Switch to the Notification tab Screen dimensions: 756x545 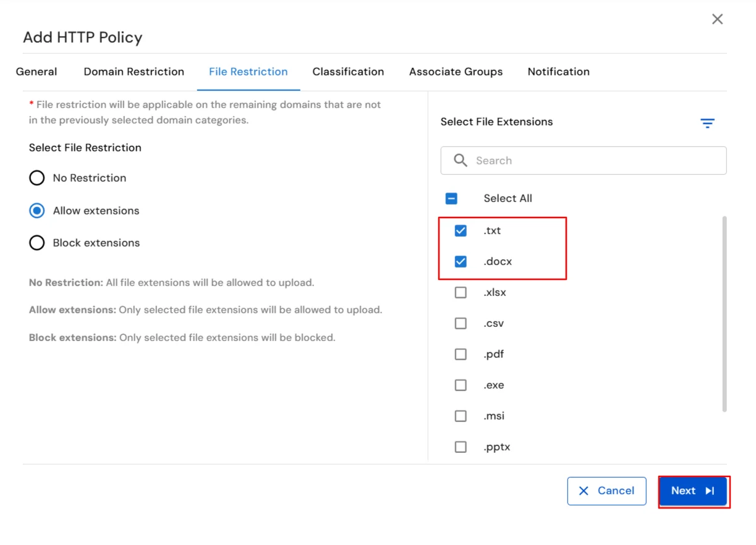pyautogui.click(x=558, y=72)
